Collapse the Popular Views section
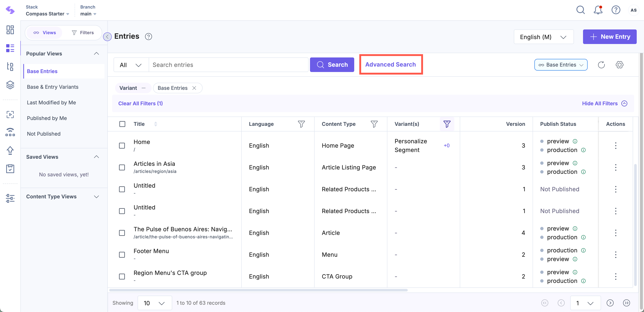 tap(96, 53)
